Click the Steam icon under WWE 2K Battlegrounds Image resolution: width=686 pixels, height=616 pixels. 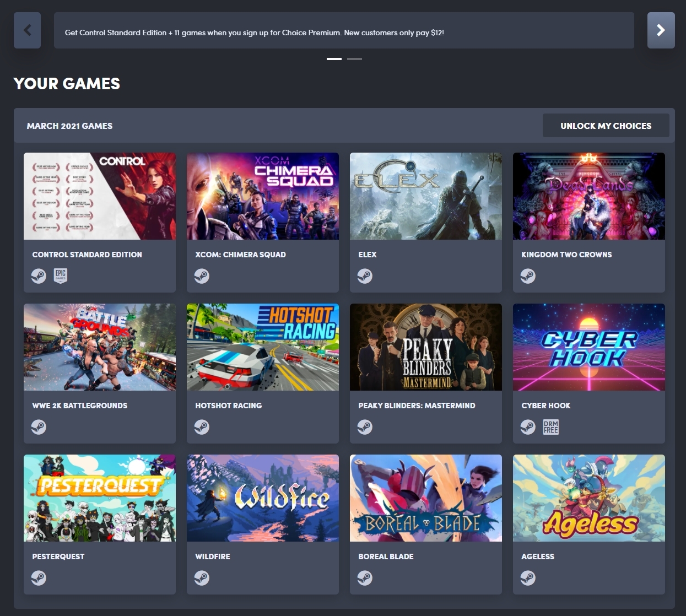pyautogui.click(x=39, y=426)
